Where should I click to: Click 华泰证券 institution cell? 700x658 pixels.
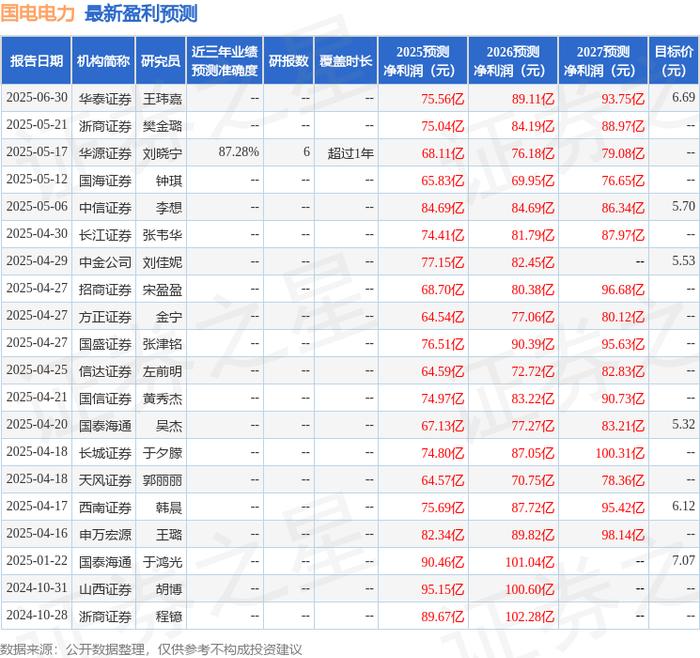105,99
